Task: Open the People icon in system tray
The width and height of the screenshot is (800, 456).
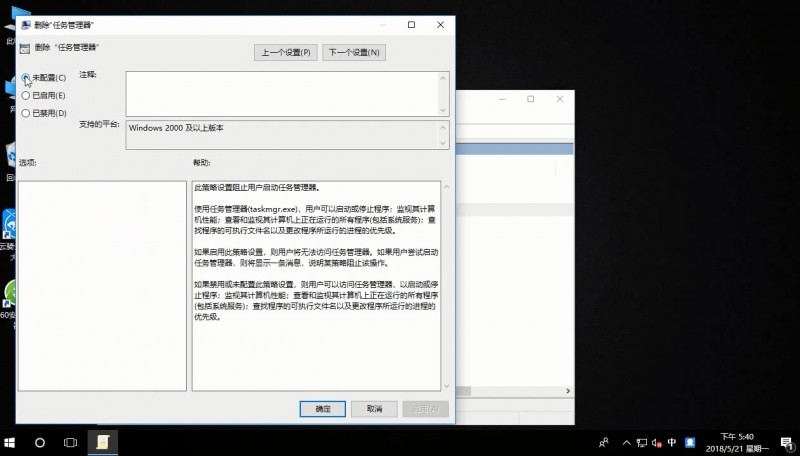Action: point(604,442)
